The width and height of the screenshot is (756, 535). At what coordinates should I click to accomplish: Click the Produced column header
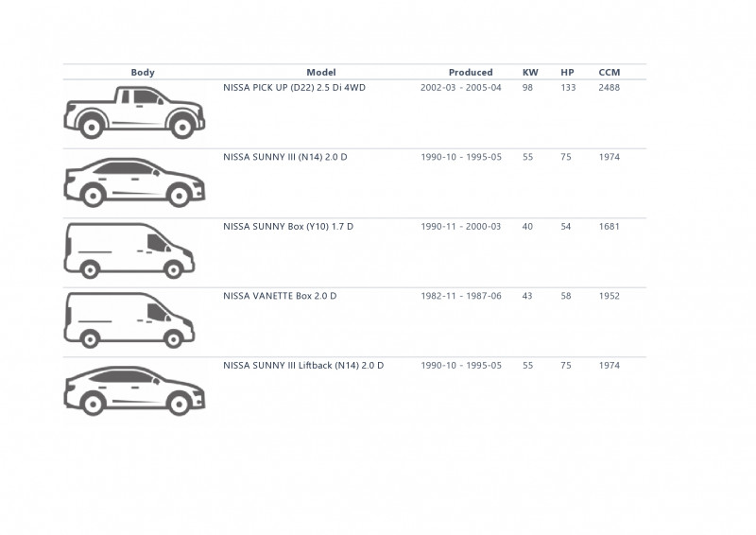coord(471,73)
